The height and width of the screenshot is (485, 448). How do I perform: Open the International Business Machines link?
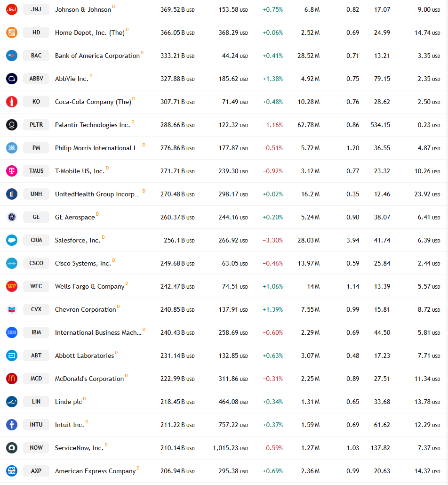click(x=98, y=332)
